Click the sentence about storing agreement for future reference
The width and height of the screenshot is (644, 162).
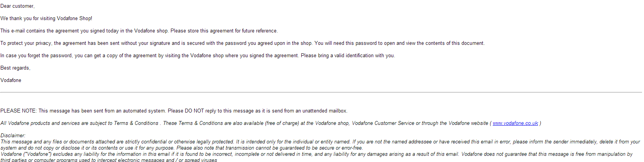[x=139, y=31]
